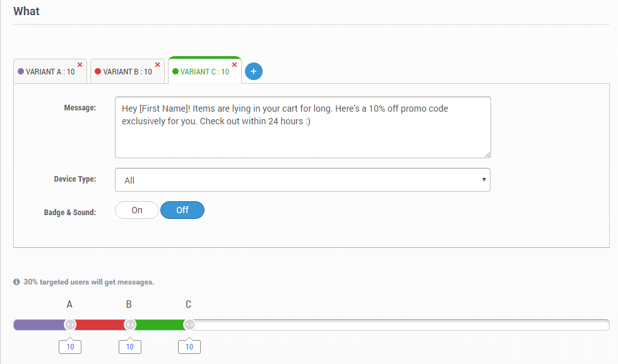Click the Variant A percentage value box
618x364 pixels.
click(70, 347)
